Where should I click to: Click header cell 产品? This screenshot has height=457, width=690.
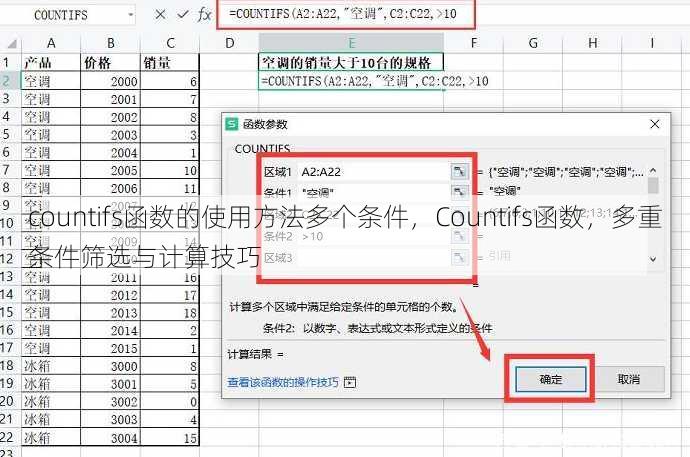[x=51, y=63]
